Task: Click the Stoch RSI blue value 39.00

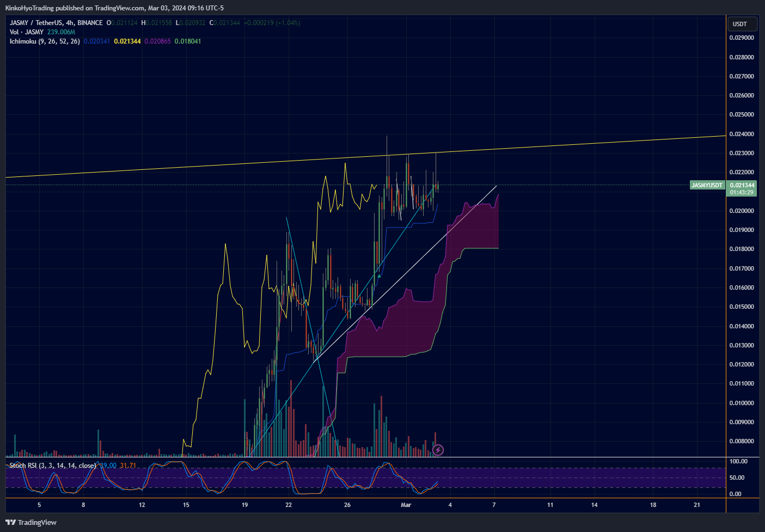Action: tap(108, 466)
